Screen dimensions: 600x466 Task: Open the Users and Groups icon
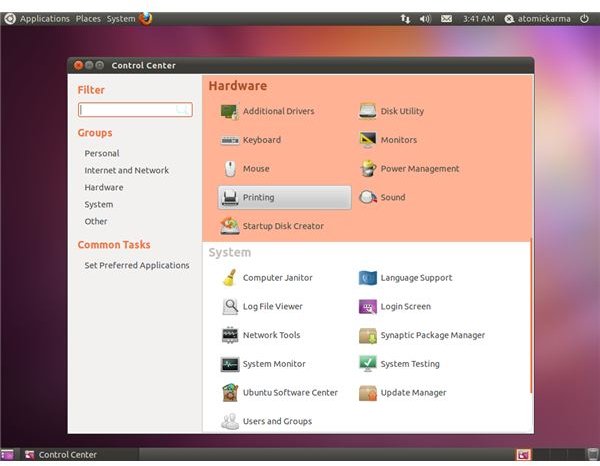pyautogui.click(x=230, y=421)
